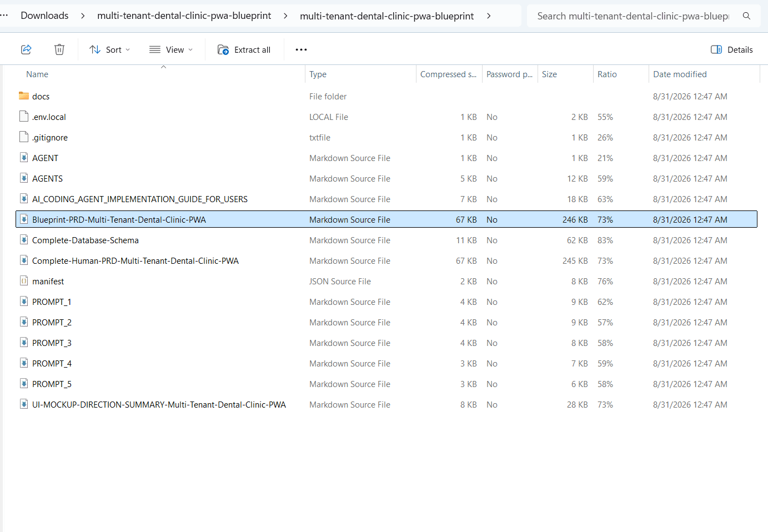Click the Share icon in toolbar

pyautogui.click(x=26, y=49)
